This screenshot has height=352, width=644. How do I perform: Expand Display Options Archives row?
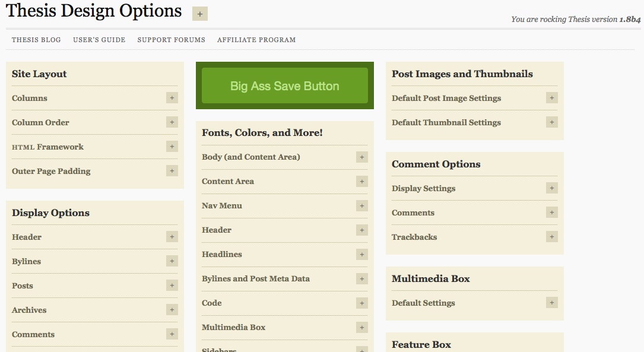[x=172, y=310]
